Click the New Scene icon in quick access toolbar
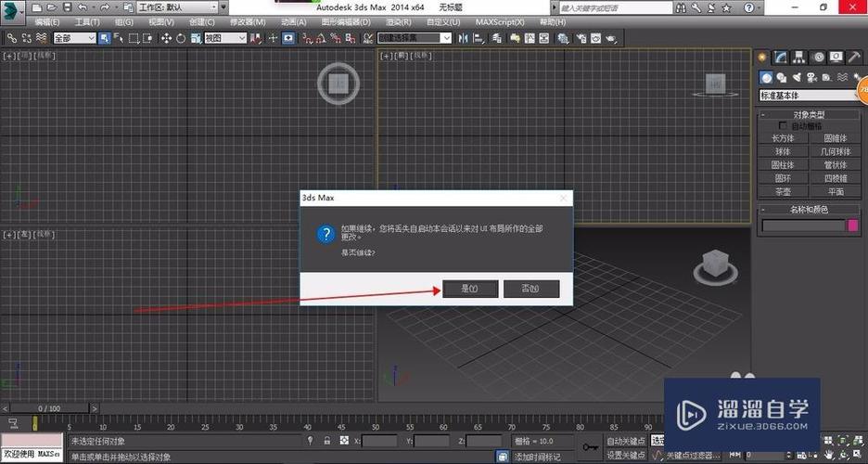The image size is (868, 464). [36, 7]
